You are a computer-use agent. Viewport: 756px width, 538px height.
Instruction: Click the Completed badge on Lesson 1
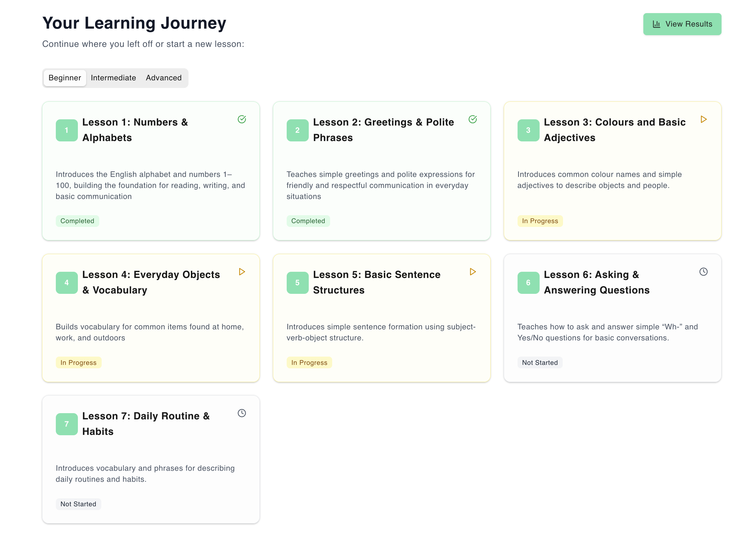(77, 221)
